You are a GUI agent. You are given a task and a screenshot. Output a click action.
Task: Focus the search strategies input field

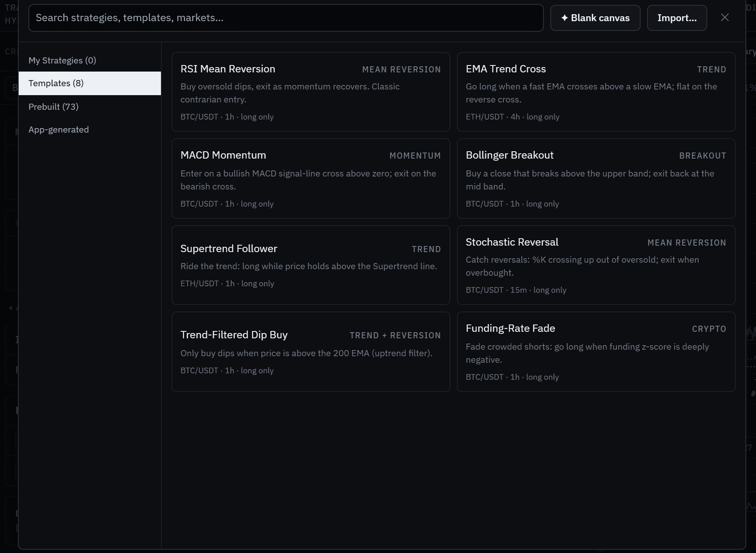click(286, 18)
